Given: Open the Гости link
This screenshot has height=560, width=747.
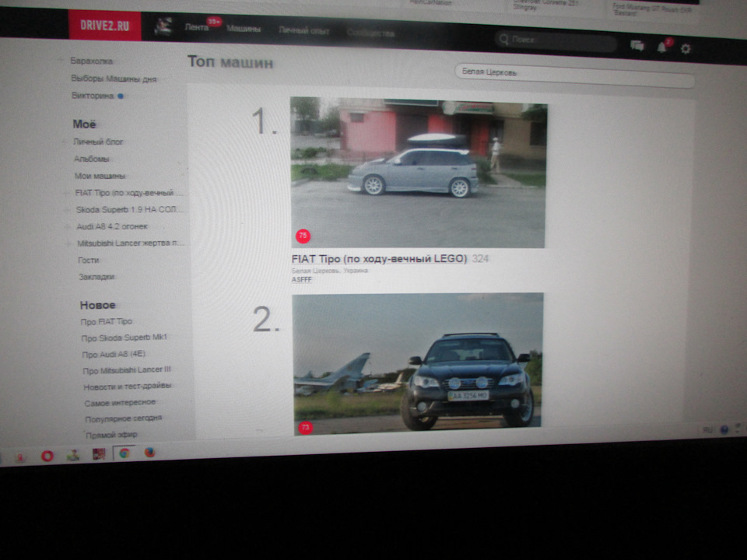Looking at the screenshot, I should [x=89, y=260].
